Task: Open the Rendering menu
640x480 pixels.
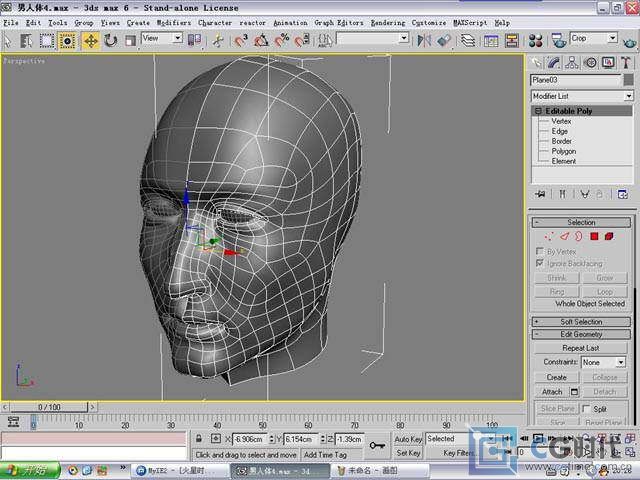Action: coord(388,23)
